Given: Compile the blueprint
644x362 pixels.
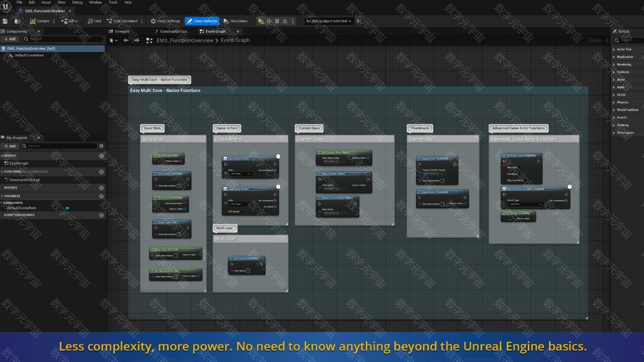Looking at the screenshot, I should point(40,21).
